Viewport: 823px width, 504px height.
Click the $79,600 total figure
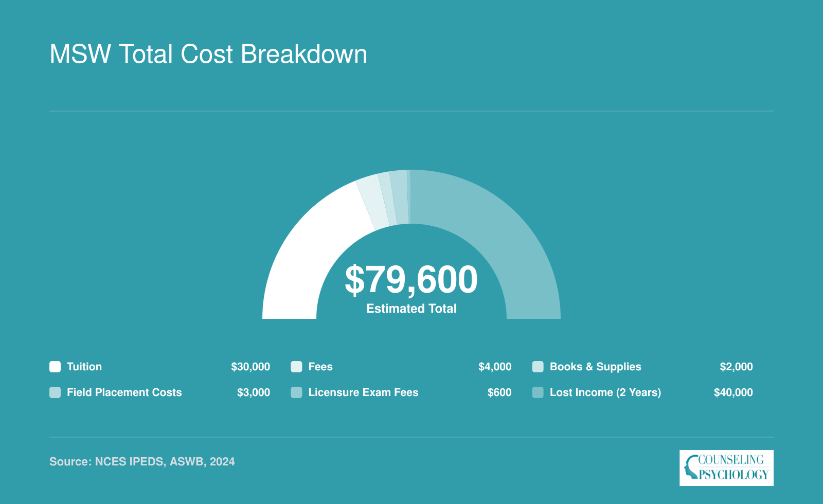pyautogui.click(x=411, y=280)
